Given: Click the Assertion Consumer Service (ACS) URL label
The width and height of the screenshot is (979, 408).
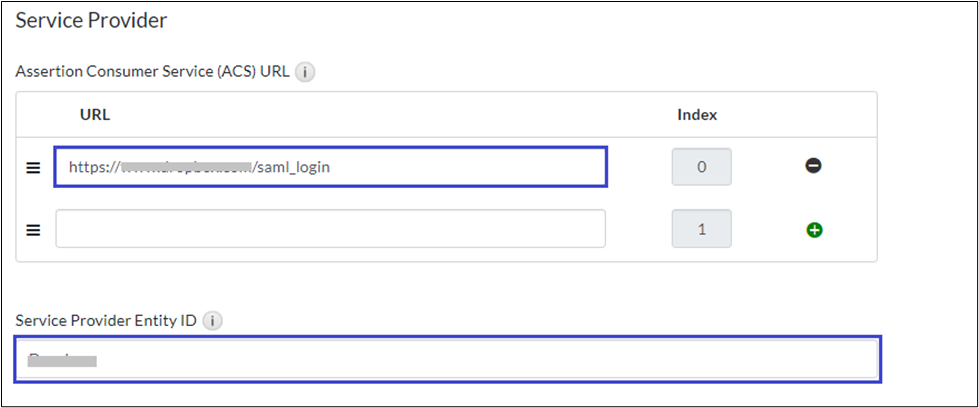Looking at the screenshot, I should pos(152,72).
